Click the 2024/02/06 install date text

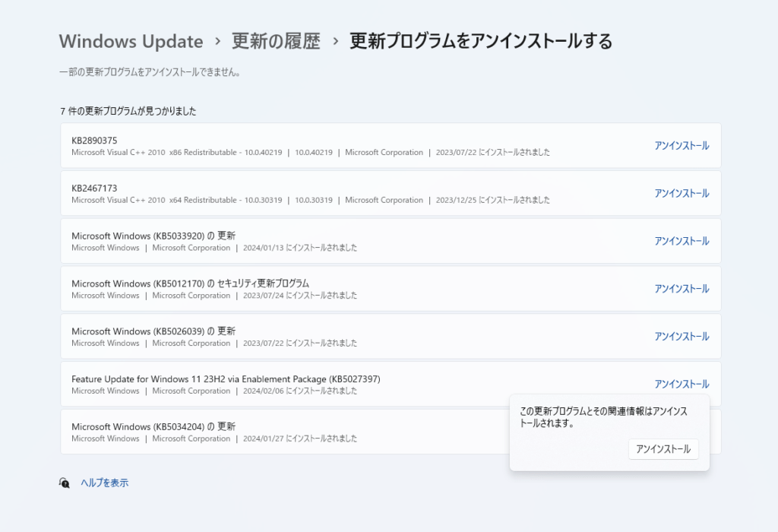click(x=299, y=391)
